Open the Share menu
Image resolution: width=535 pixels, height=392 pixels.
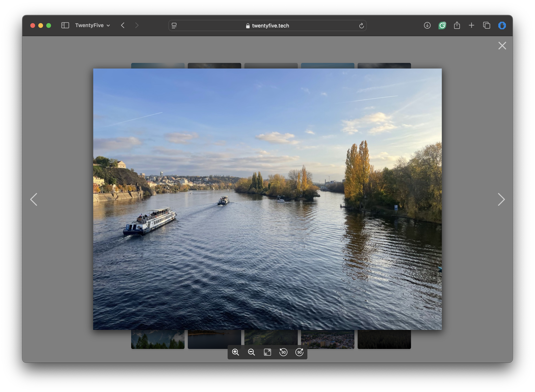pyautogui.click(x=457, y=25)
